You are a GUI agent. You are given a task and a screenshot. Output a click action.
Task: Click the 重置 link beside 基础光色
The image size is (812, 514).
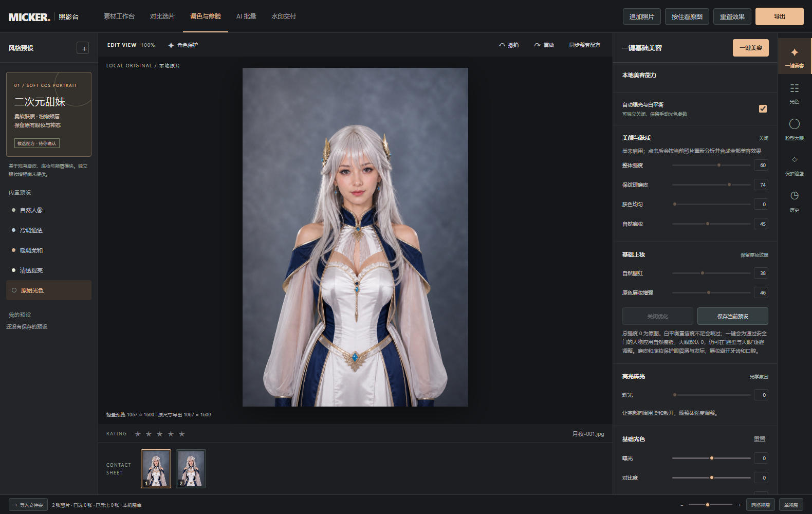point(760,439)
